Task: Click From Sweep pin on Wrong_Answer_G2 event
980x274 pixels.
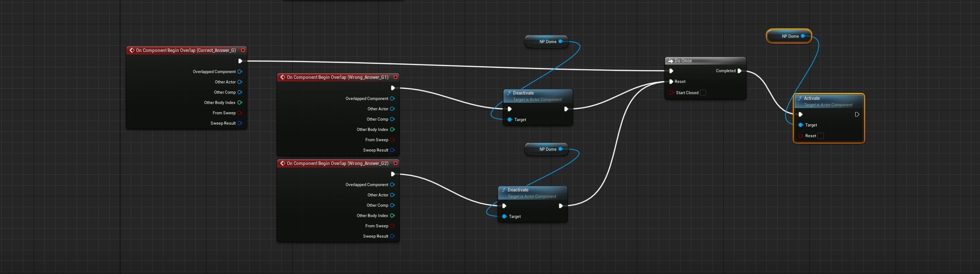Action: (392, 226)
